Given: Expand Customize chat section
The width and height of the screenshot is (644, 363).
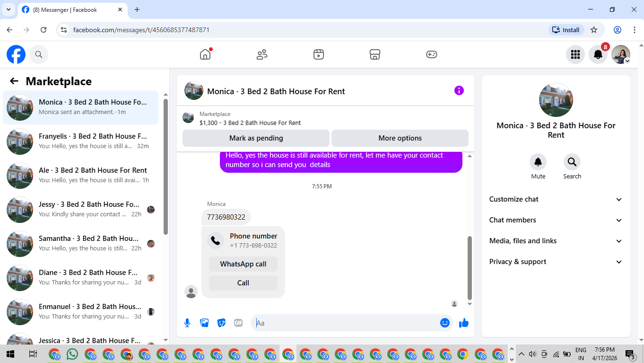Looking at the screenshot, I should pyautogui.click(x=556, y=199).
